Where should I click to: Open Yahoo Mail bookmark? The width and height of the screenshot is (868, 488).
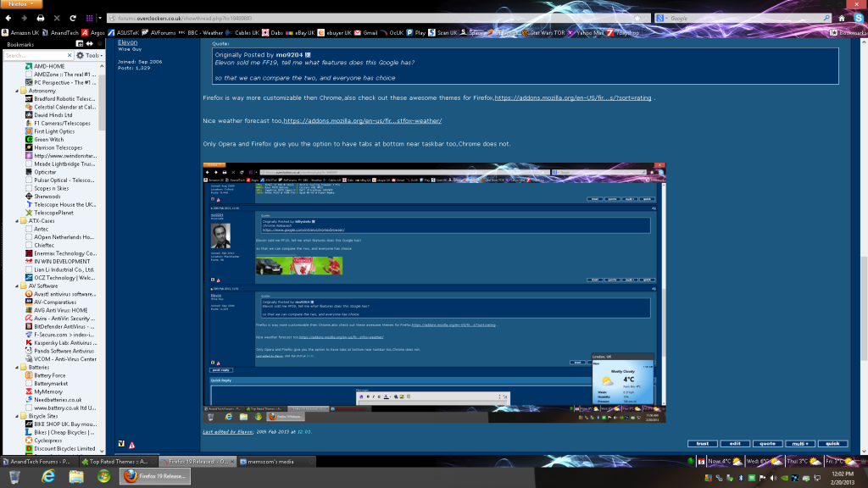click(586, 33)
